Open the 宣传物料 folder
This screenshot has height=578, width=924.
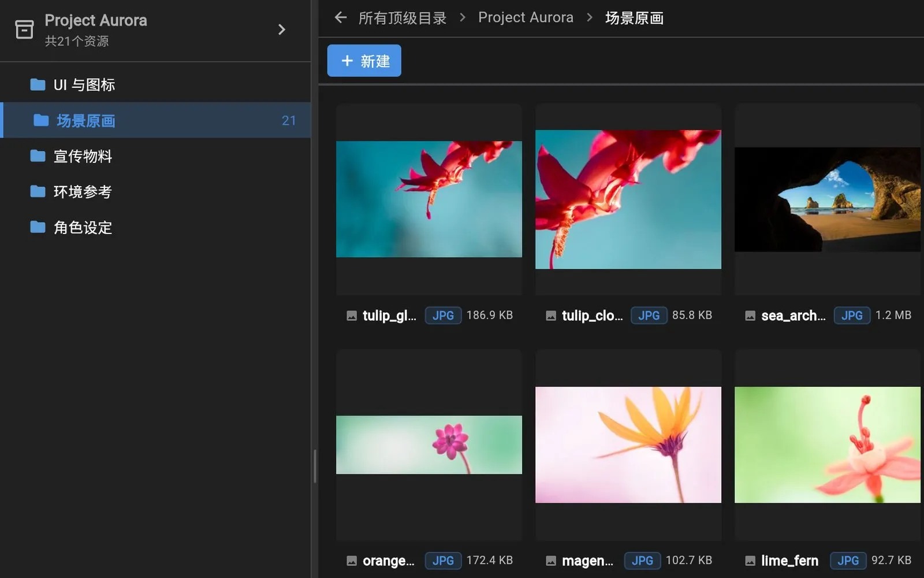[x=156, y=156]
